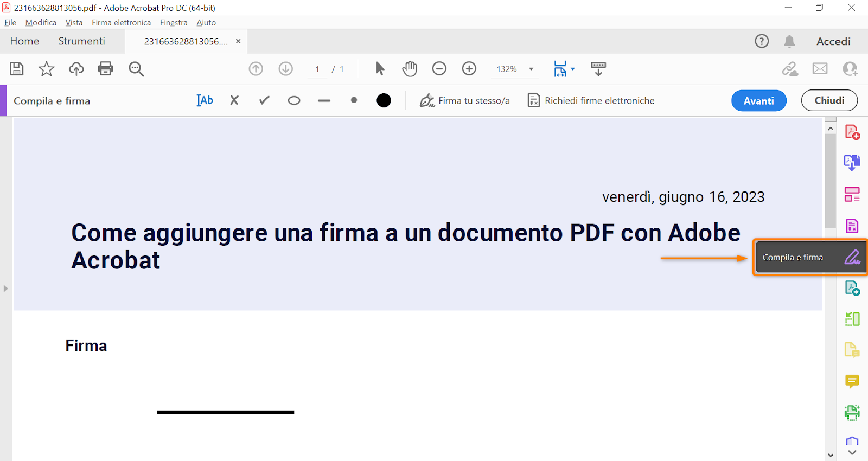Expand the left navigation pane arrow
The height and width of the screenshot is (461, 868).
pyautogui.click(x=5, y=289)
